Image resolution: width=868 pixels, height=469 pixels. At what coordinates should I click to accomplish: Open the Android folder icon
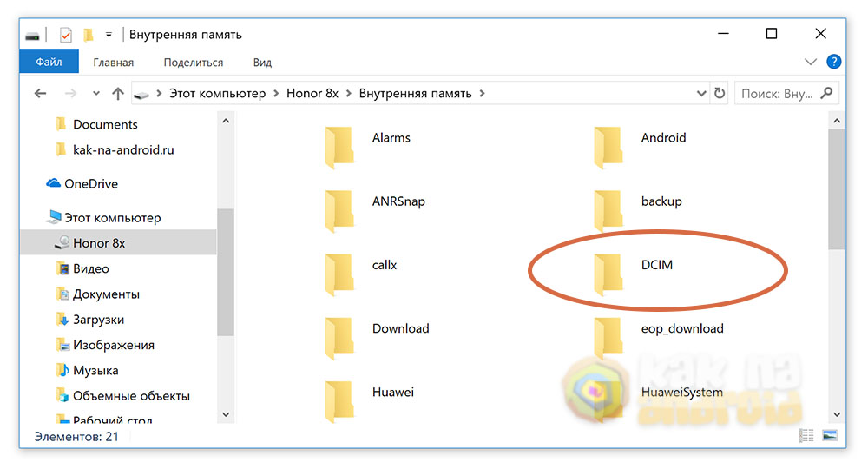coord(608,148)
